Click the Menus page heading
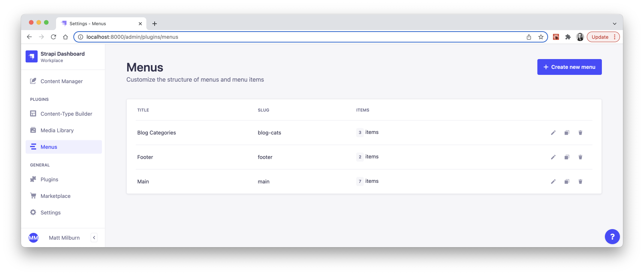The height and width of the screenshot is (275, 644). pyautogui.click(x=145, y=67)
